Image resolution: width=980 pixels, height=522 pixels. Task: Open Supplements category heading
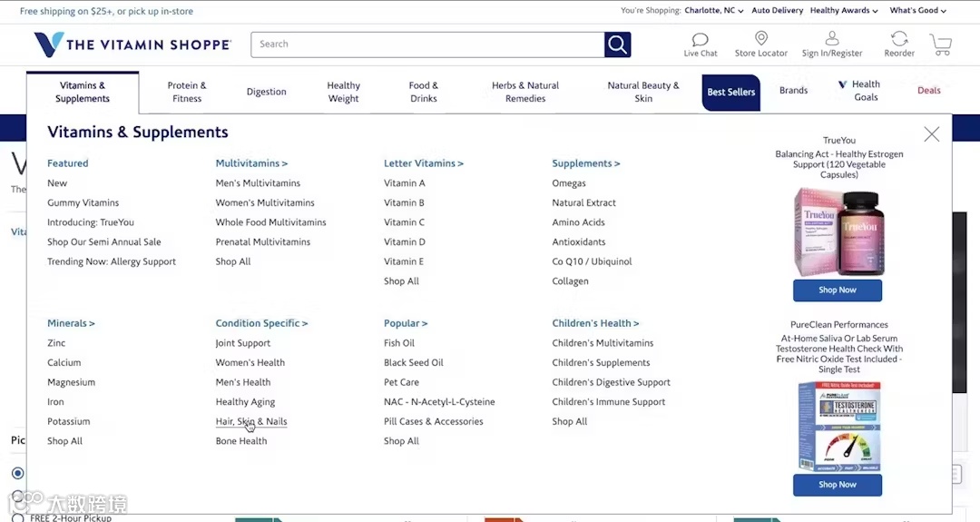pyautogui.click(x=585, y=163)
